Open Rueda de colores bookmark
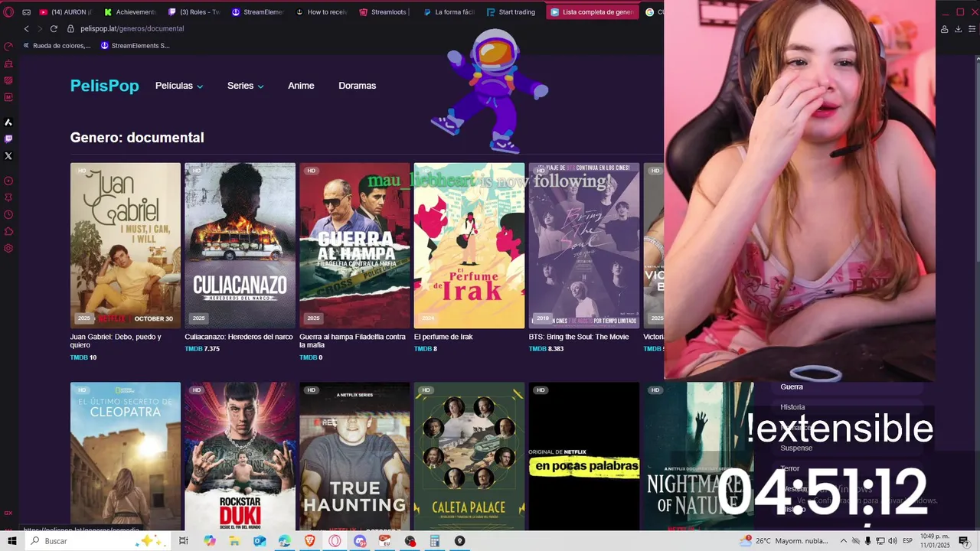Image resolution: width=980 pixels, height=551 pixels. pos(57,45)
